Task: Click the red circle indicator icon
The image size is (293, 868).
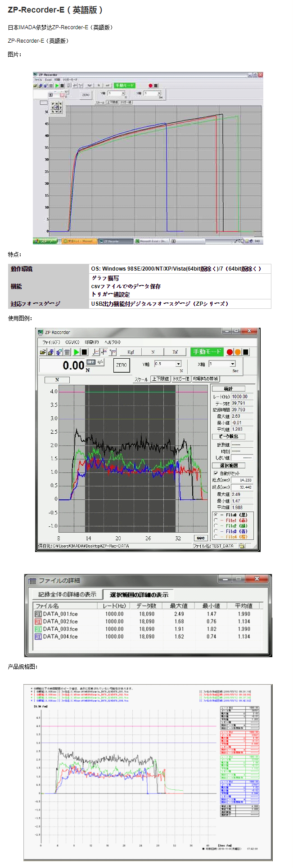Action: 230,352
